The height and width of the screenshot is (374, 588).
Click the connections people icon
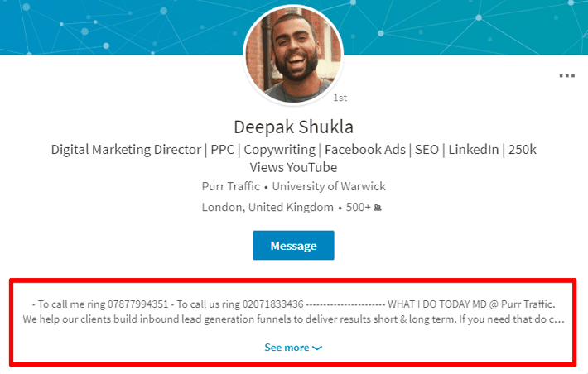[378, 208]
